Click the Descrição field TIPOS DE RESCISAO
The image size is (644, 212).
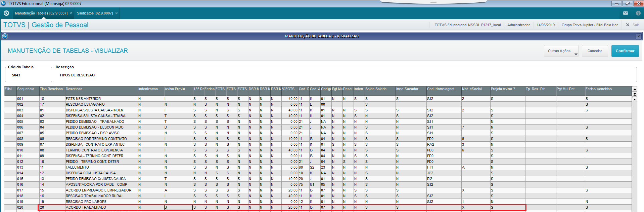click(x=344, y=75)
